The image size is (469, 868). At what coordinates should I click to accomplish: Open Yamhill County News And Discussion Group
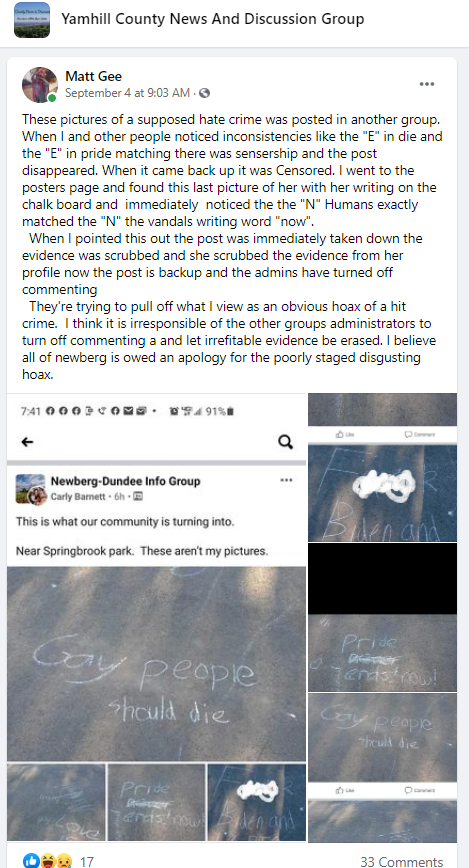coord(213,19)
